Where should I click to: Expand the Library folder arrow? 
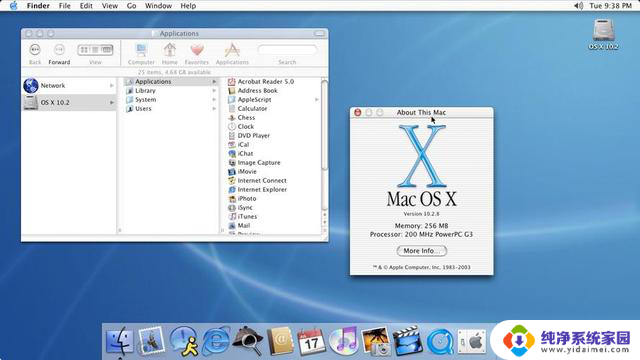click(x=214, y=91)
